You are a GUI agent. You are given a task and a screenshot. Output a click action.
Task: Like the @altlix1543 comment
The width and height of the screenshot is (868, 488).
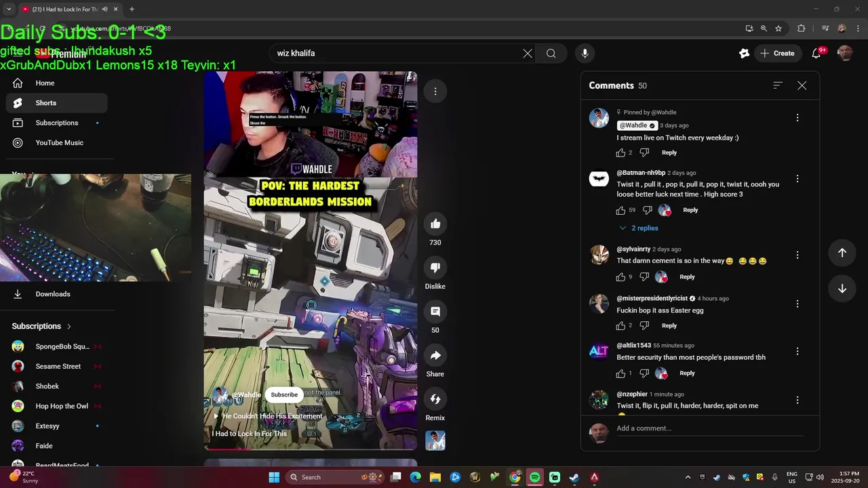620,373
